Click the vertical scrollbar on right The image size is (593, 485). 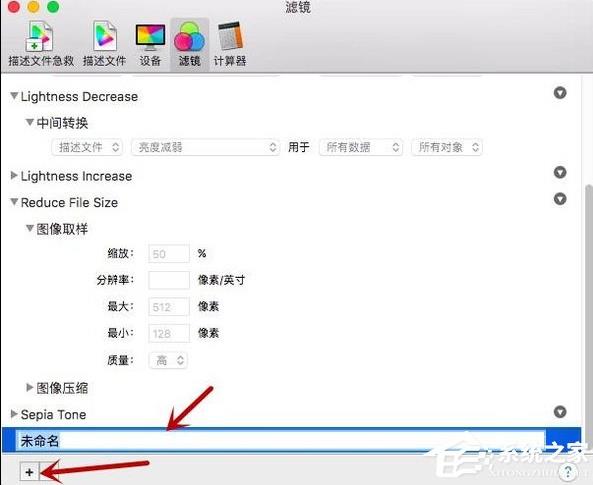(x=588, y=314)
